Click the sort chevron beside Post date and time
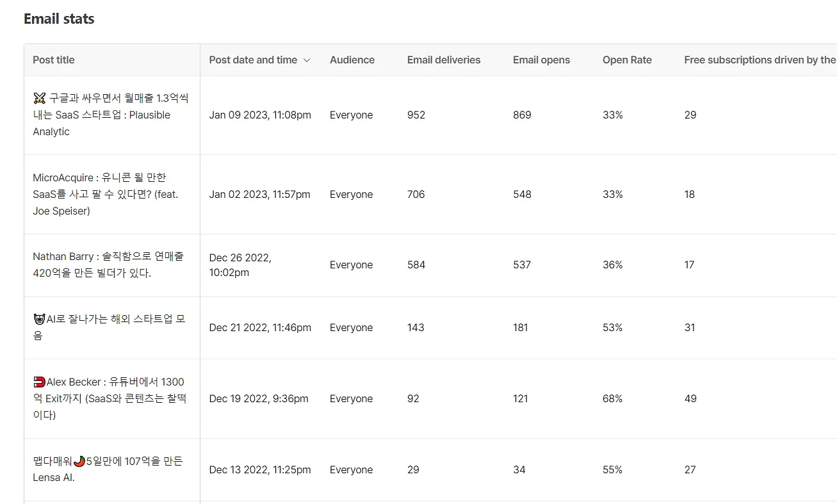 (x=306, y=60)
